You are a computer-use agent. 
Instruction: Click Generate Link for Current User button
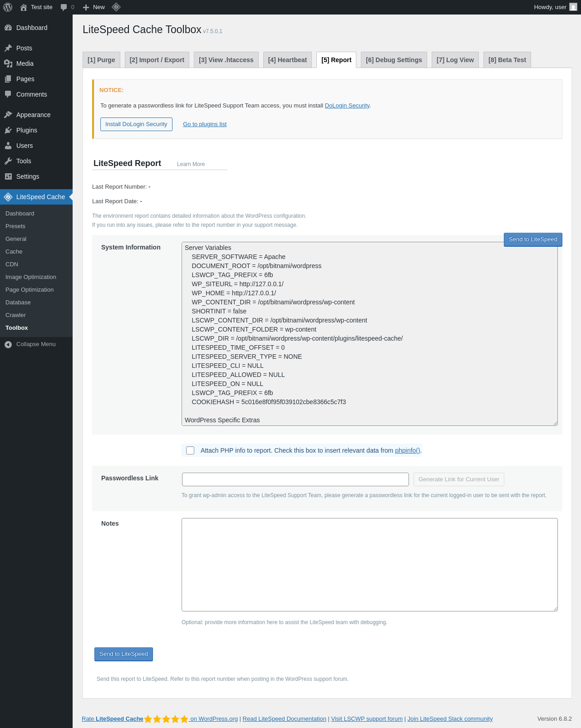point(459,479)
